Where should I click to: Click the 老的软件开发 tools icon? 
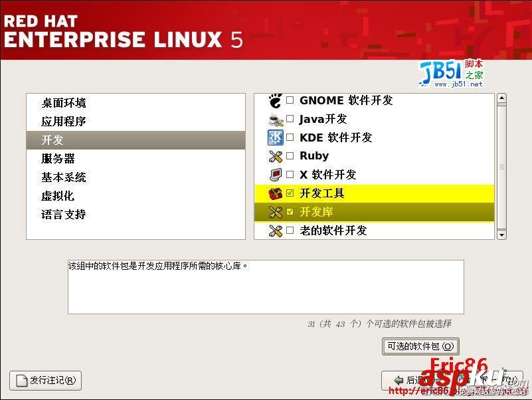coord(276,231)
